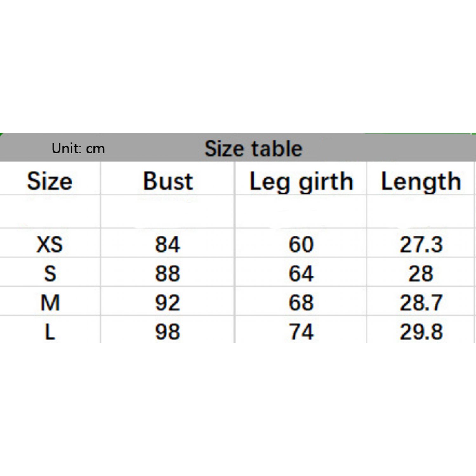This screenshot has width=476, height=476.
Task: Select the Leg girth column header
Action: [301, 182]
